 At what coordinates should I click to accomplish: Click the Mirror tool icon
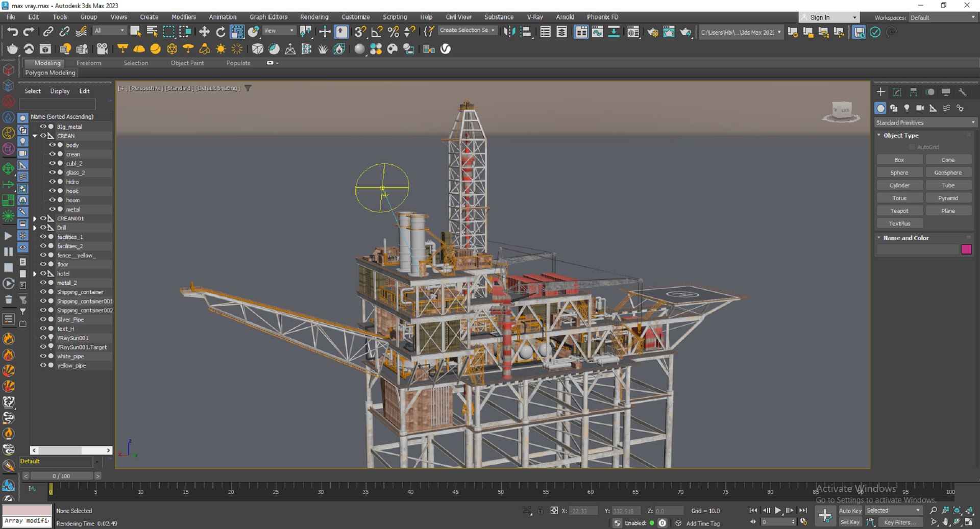(509, 32)
